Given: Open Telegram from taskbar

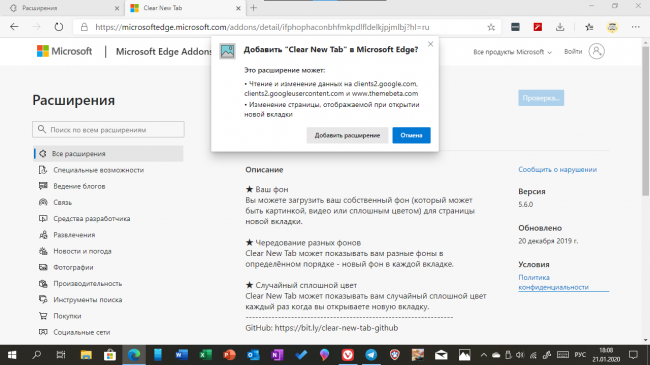Looking at the screenshot, I should click(x=371, y=355).
